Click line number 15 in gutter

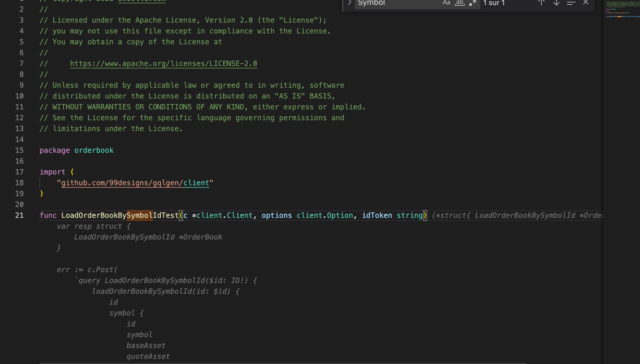pyautogui.click(x=19, y=151)
